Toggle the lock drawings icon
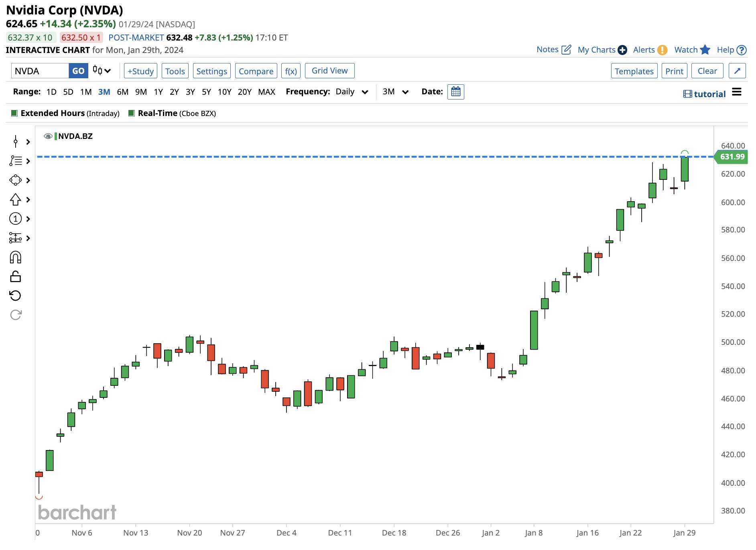The height and width of the screenshot is (550, 756). pos(16,277)
